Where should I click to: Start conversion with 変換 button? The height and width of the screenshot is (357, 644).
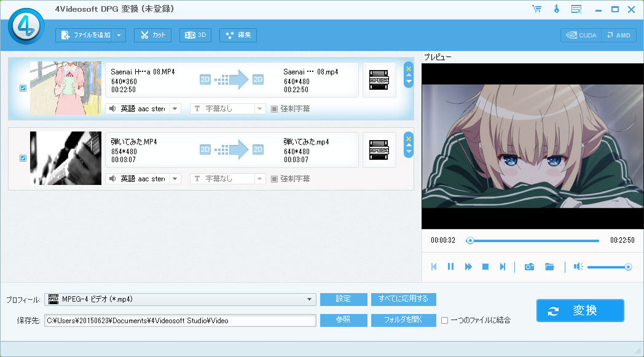pos(580,310)
